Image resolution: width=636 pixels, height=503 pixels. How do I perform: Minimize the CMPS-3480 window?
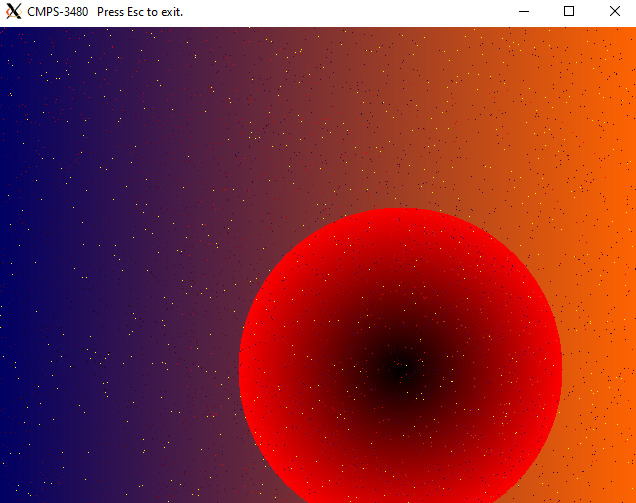coord(524,11)
